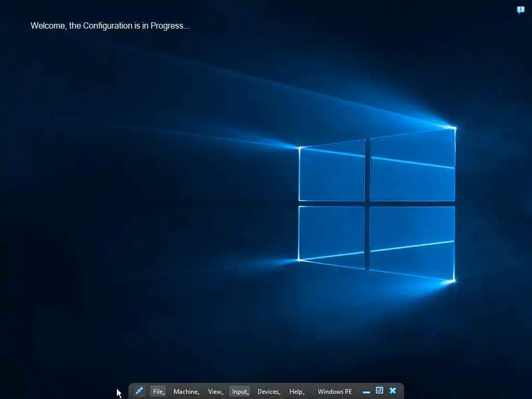This screenshot has height=399, width=532.
Task: Click the pin icon on the VM toolbar
Action: point(139,391)
